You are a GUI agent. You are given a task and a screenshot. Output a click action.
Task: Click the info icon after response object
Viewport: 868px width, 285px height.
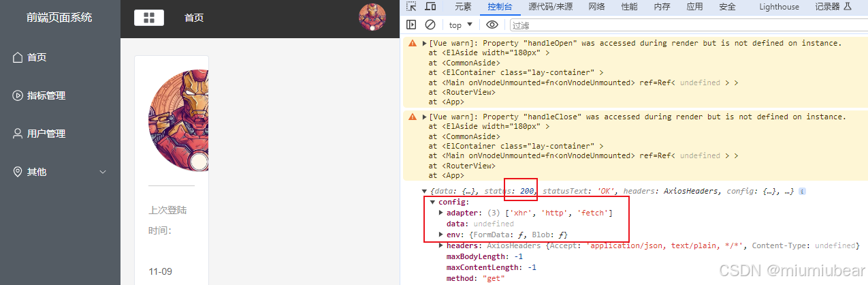(803, 192)
